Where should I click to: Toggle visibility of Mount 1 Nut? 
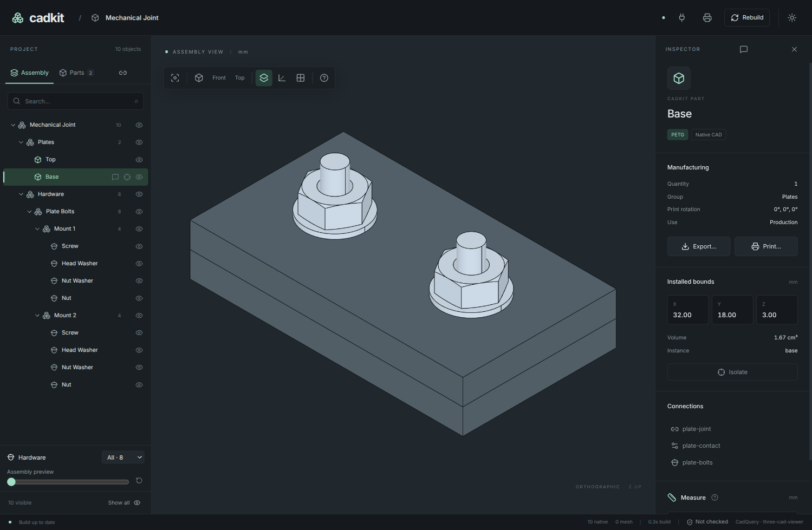pos(139,298)
